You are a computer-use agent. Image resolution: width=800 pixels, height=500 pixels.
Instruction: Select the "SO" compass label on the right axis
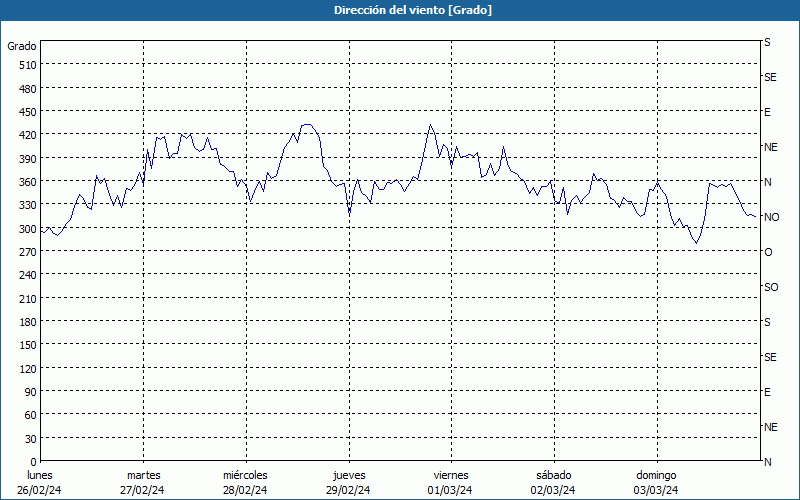[771, 288]
